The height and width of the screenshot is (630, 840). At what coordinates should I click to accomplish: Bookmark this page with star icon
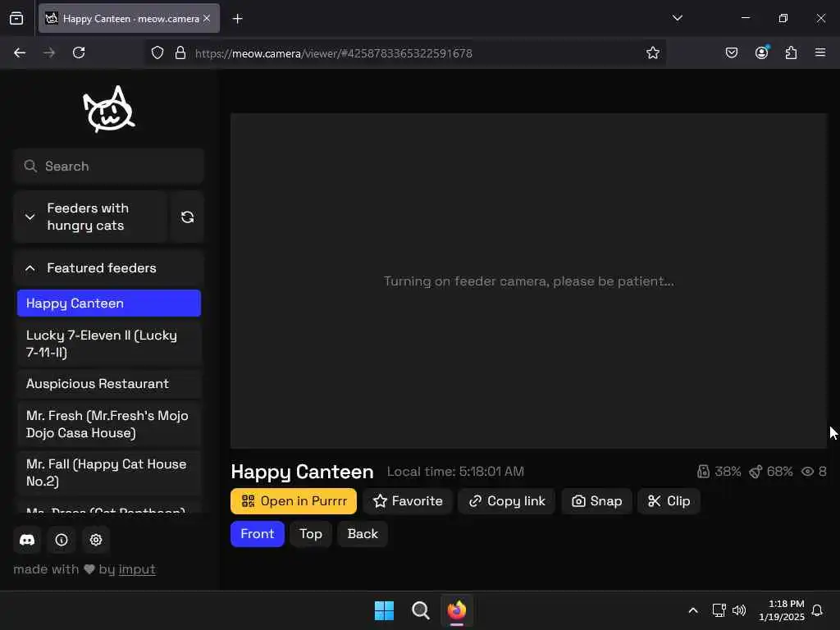(652, 53)
